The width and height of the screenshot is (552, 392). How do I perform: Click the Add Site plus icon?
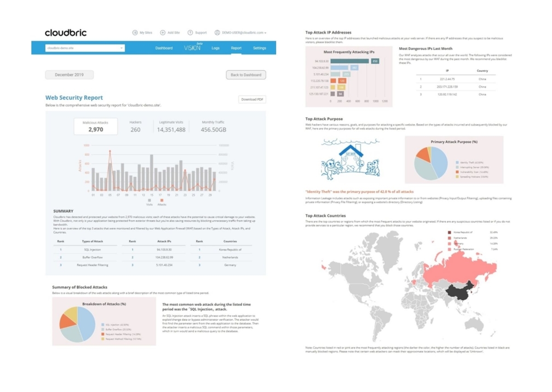coord(162,33)
